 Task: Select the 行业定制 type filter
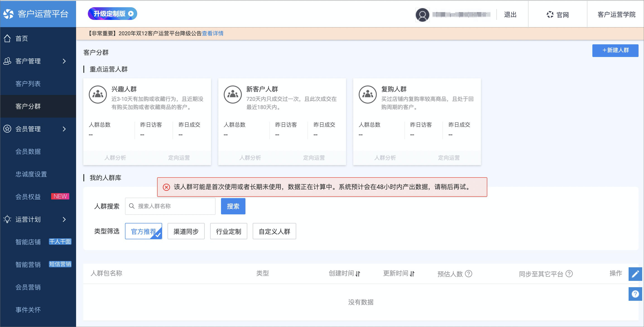pos(228,231)
